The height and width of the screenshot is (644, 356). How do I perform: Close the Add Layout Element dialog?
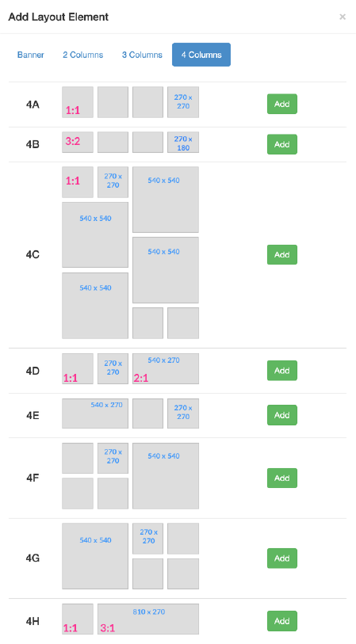point(343,17)
